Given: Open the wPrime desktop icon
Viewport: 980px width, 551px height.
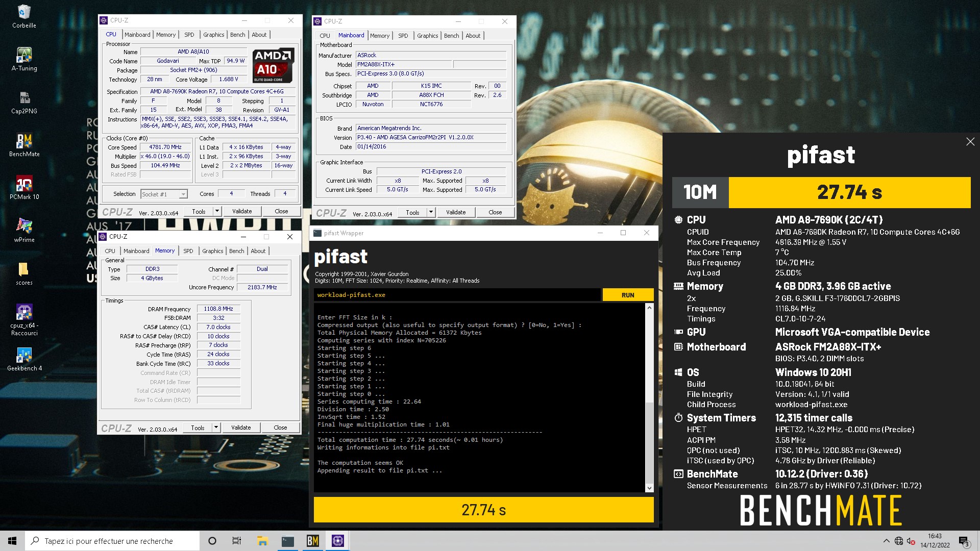Looking at the screenshot, I should pyautogui.click(x=24, y=230).
